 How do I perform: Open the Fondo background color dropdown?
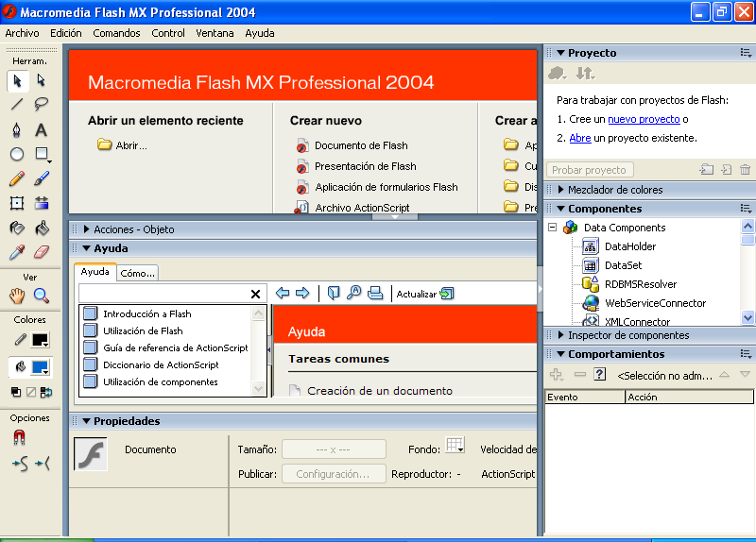(x=455, y=446)
